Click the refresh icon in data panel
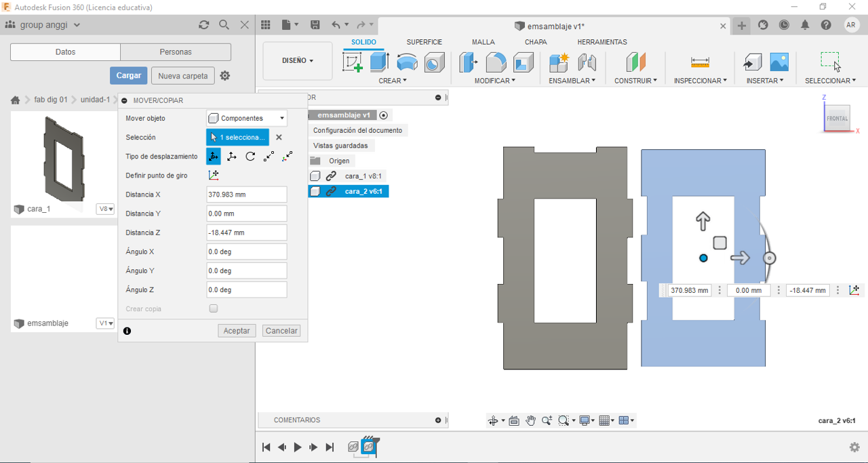The image size is (868, 463). click(204, 25)
